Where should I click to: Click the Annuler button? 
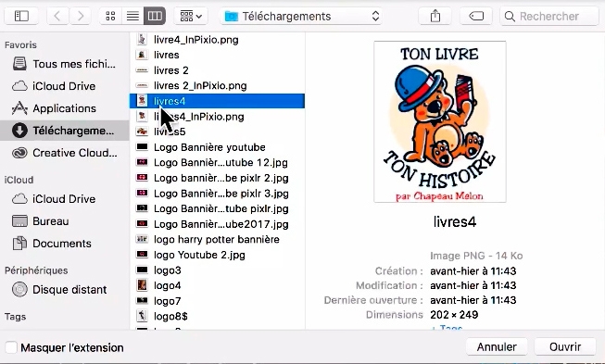[x=497, y=346]
